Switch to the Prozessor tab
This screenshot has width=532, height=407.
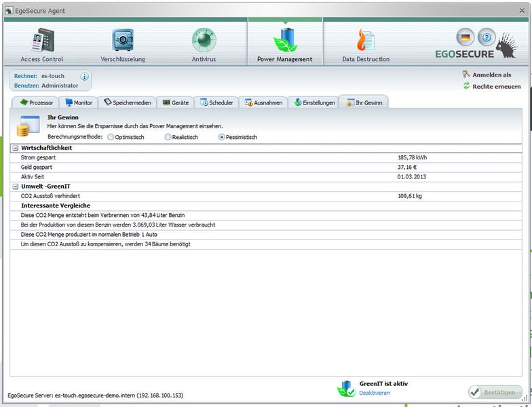coord(37,102)
